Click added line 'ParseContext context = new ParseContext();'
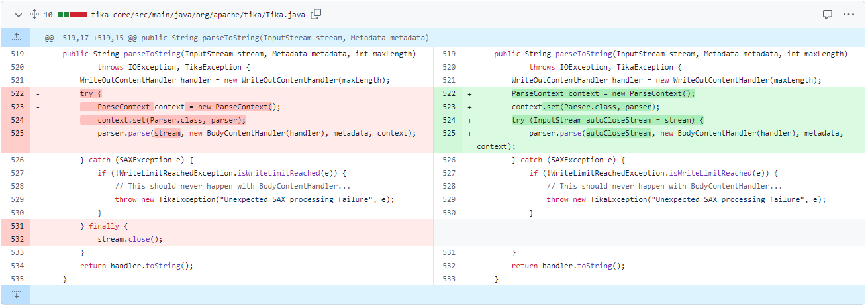The width and height of the screenshot is (868, 306). coord(603,93)
